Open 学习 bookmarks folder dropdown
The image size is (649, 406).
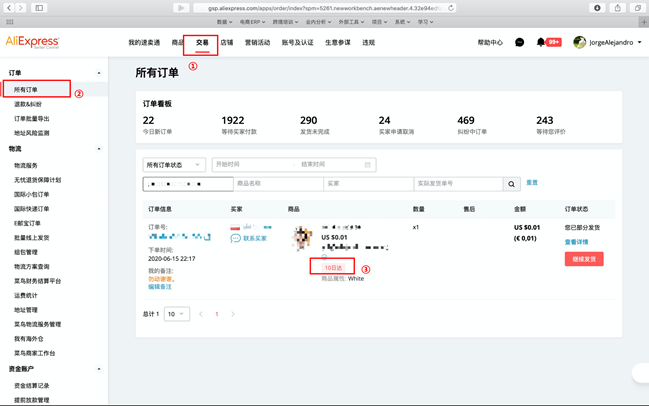click(425, 22)
